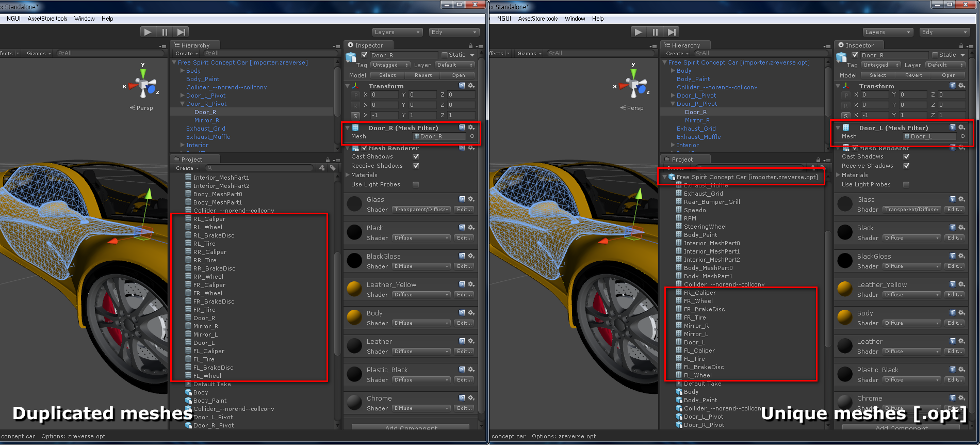Open Door_R Mesh Filter gear menu
Viewport: 980px width, 445px height.
tap(471, 128)
